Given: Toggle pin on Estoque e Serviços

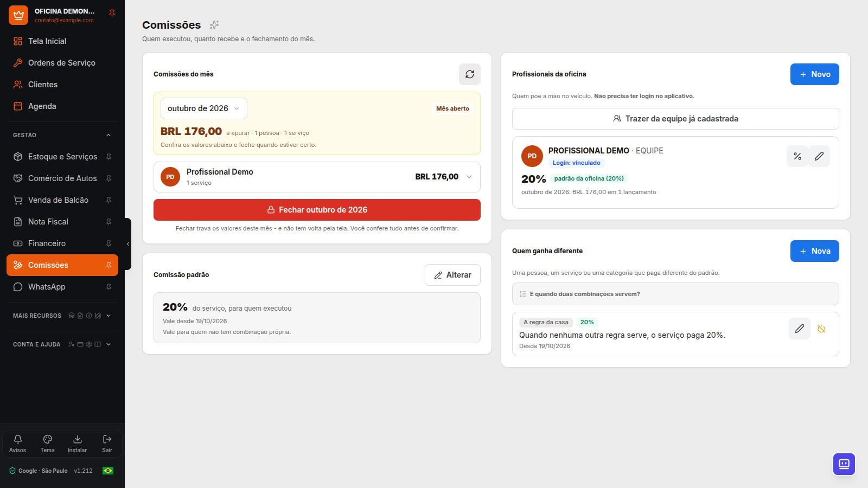Looking at the screenshot, I should click(108, 157).
